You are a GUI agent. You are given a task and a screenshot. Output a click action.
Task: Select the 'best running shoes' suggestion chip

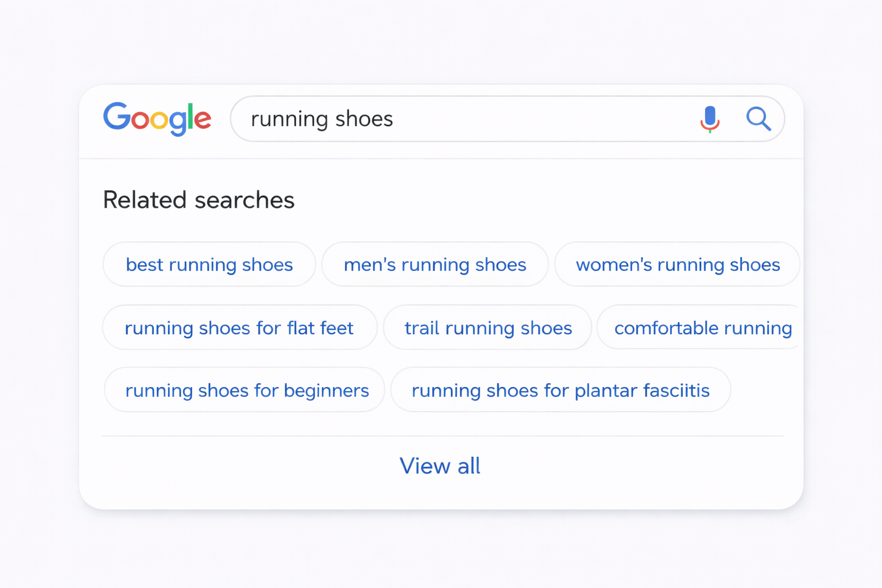coord(209,264)
